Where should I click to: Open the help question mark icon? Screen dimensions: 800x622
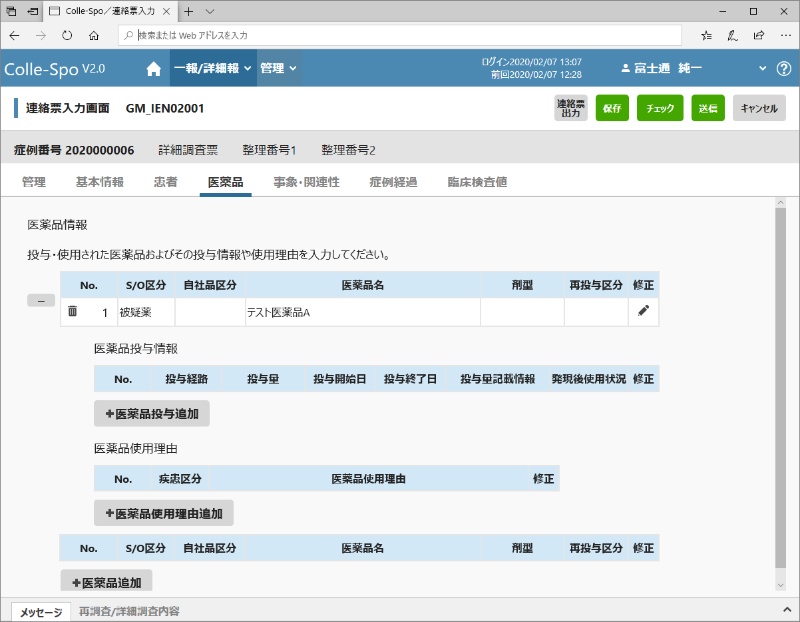pos(784,69)
